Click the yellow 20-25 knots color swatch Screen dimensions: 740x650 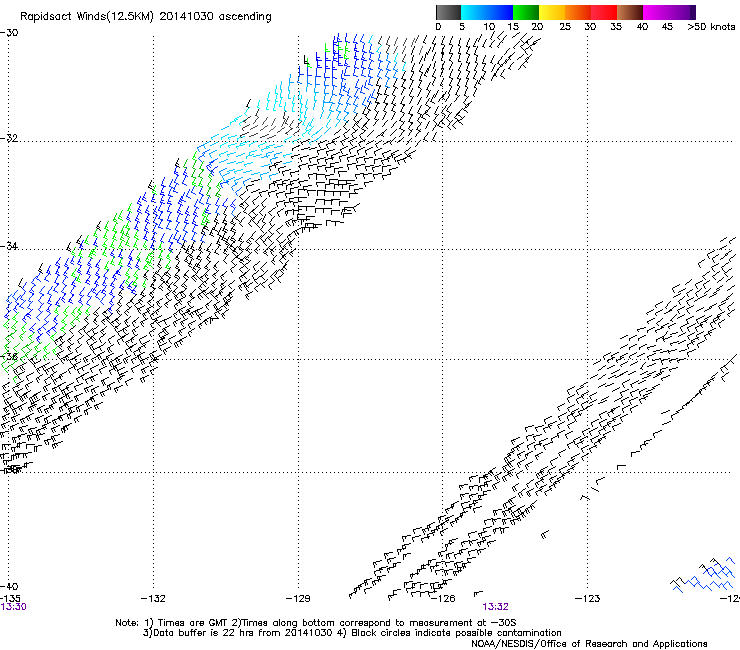click(x=552, y=12)
